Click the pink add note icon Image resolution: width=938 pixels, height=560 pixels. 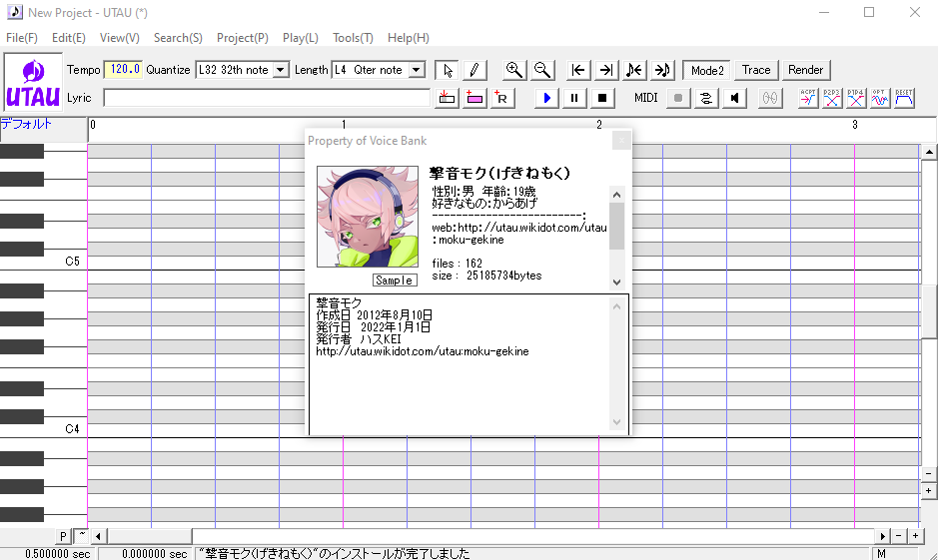point(474,98)
